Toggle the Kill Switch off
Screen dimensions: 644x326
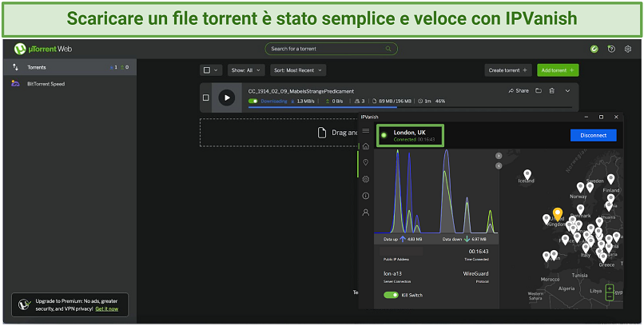391,295
